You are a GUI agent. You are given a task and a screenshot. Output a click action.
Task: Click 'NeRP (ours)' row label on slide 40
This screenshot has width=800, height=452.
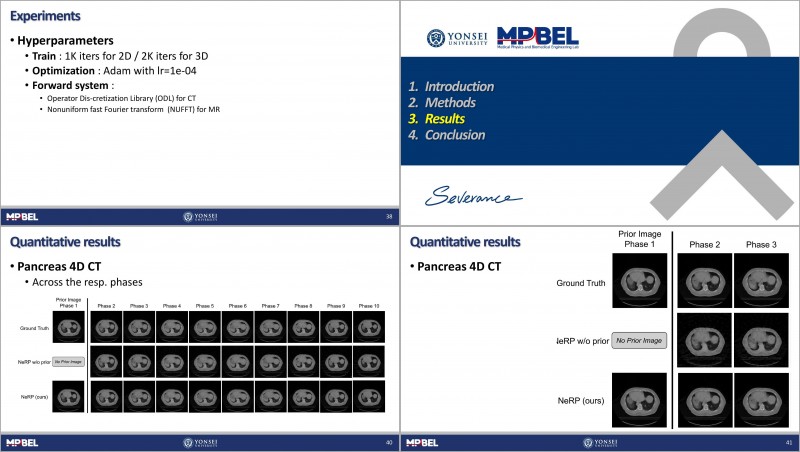click(x=34, y=397)
